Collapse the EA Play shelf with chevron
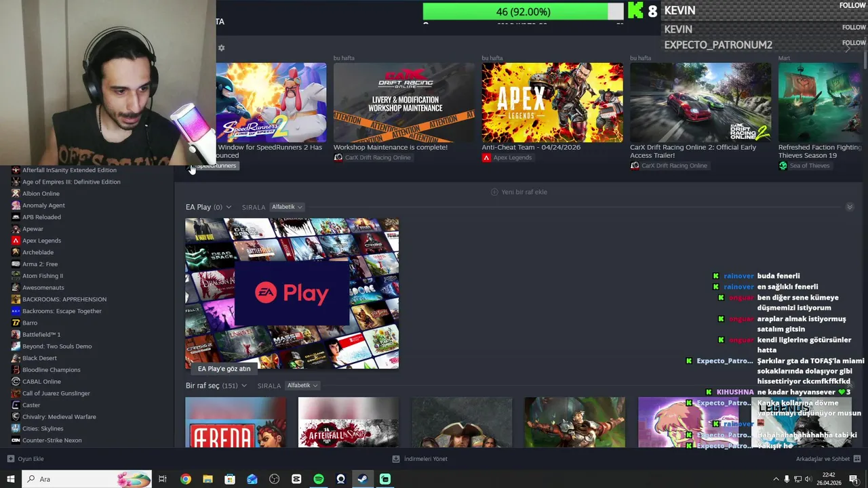868x488 pixels. tap(850, 207)
